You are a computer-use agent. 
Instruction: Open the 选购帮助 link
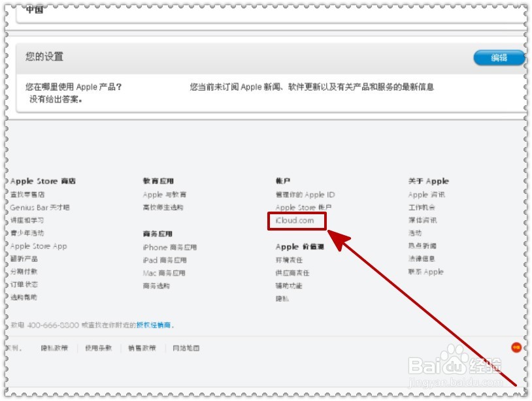pos(24,297)
